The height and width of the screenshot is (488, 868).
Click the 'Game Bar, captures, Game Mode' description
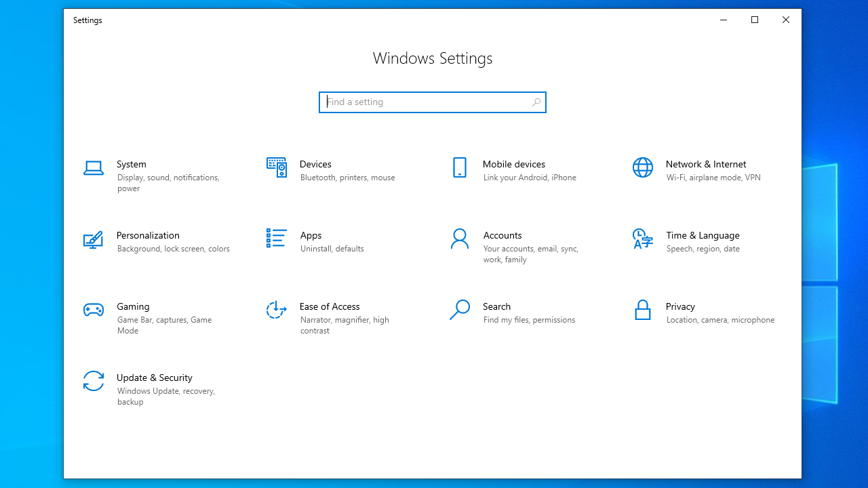tap(164, 325)
